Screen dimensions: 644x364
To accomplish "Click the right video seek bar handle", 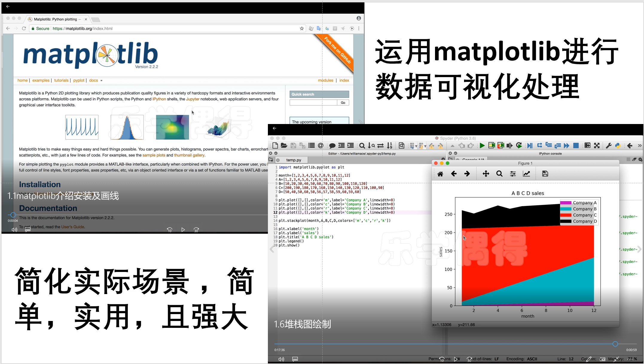I will 615,344.
